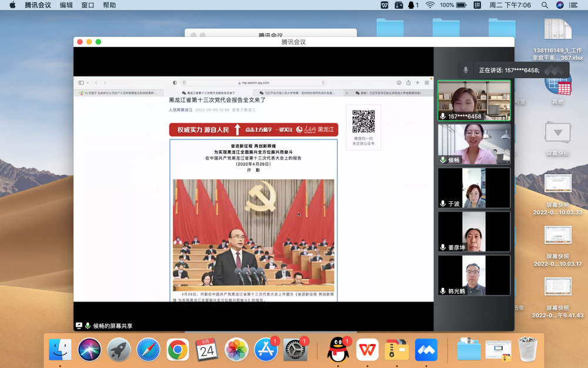Select 姜彦坤's video thumbnail
The width and height of the screenshot is (588, 368).
click(x=474, y=231)
